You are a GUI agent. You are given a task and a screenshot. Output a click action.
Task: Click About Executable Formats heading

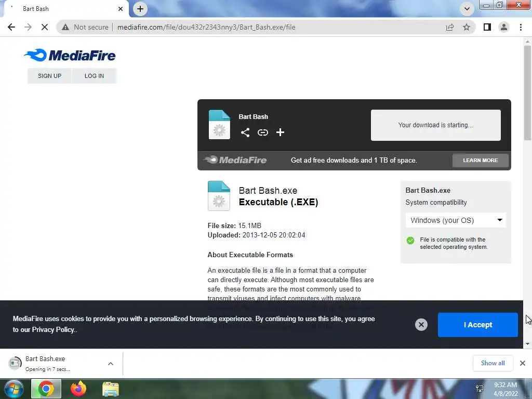[x=250, y=255]
